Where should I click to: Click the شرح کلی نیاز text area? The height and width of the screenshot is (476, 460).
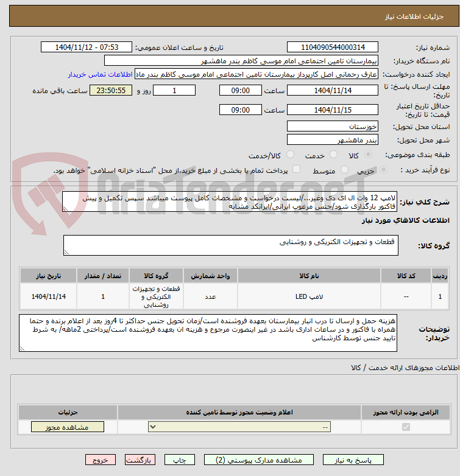[x=230, y=202]
